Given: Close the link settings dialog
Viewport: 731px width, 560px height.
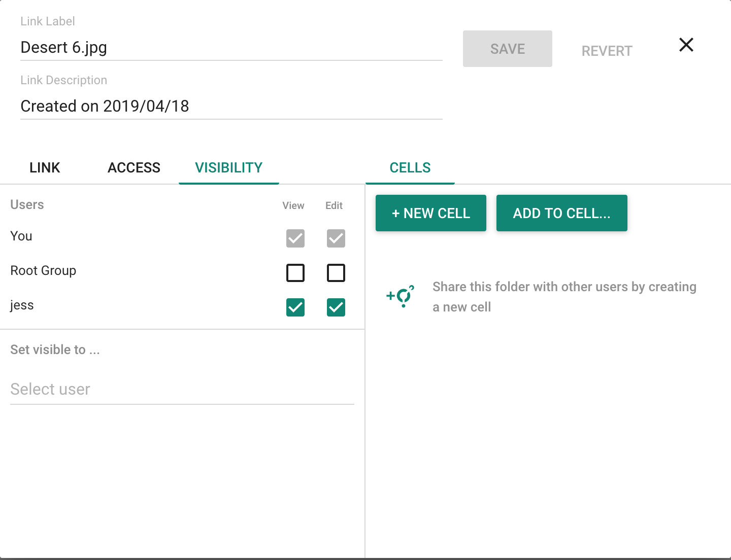Looking at the screenshot, I should click(x=686, y=45).
